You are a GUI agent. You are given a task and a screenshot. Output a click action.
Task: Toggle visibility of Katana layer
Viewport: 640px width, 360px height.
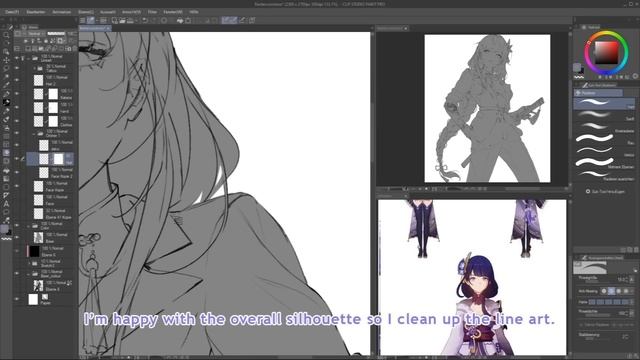point(17,94)
